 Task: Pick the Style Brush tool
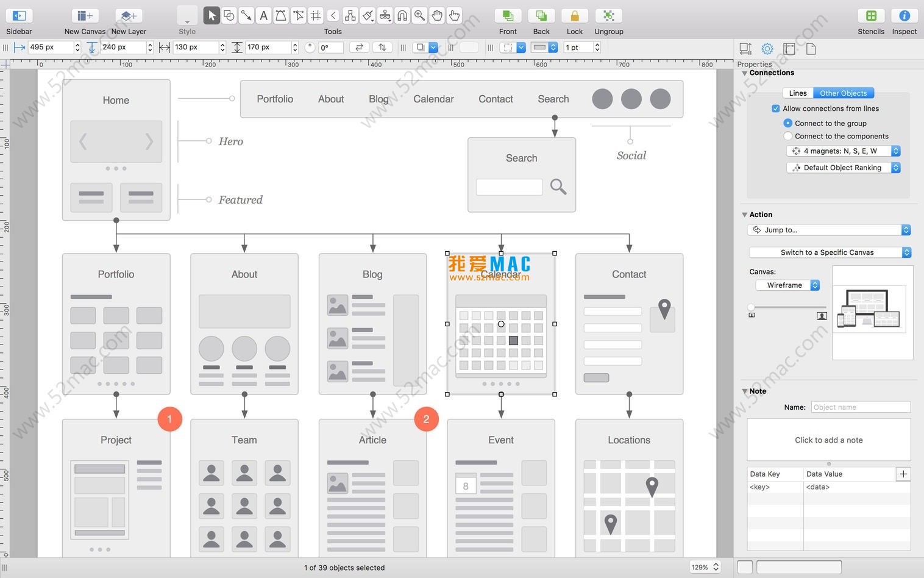click(x=368, y=16)
